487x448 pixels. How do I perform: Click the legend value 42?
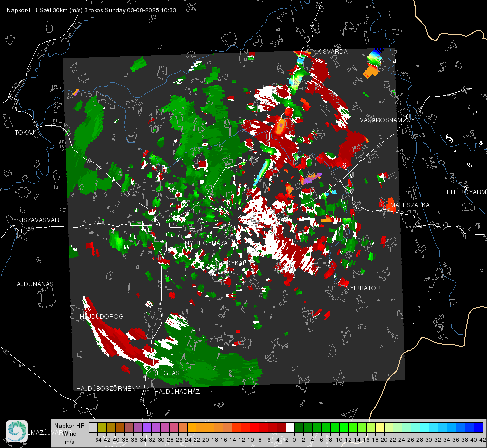482,440
